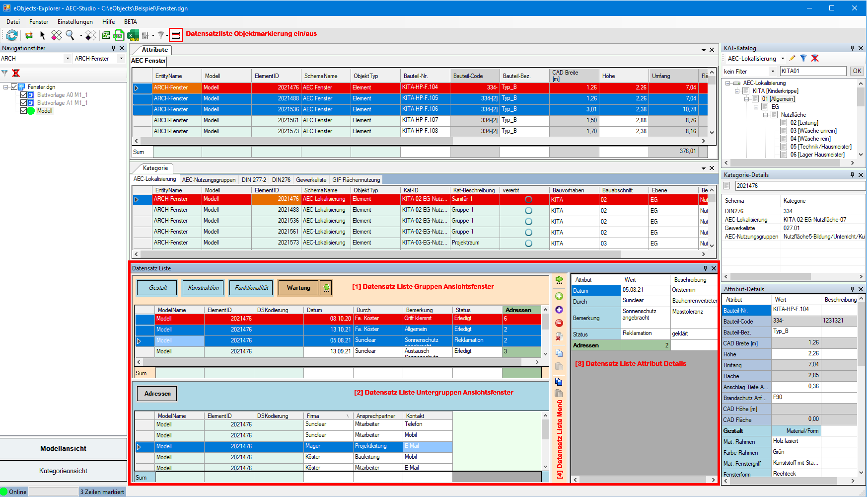Click the document delete icon with red X
The width and height of the screenshot is (868, 497).
pos(559,337)
